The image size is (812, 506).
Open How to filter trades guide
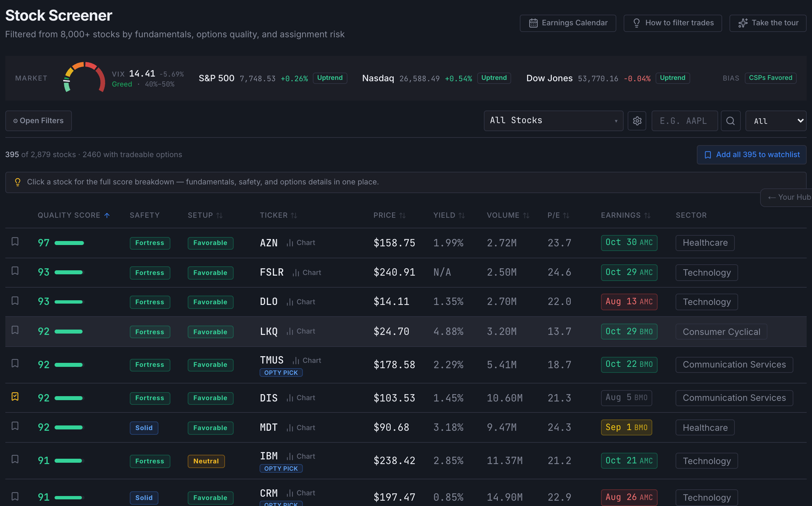(673, 23)
